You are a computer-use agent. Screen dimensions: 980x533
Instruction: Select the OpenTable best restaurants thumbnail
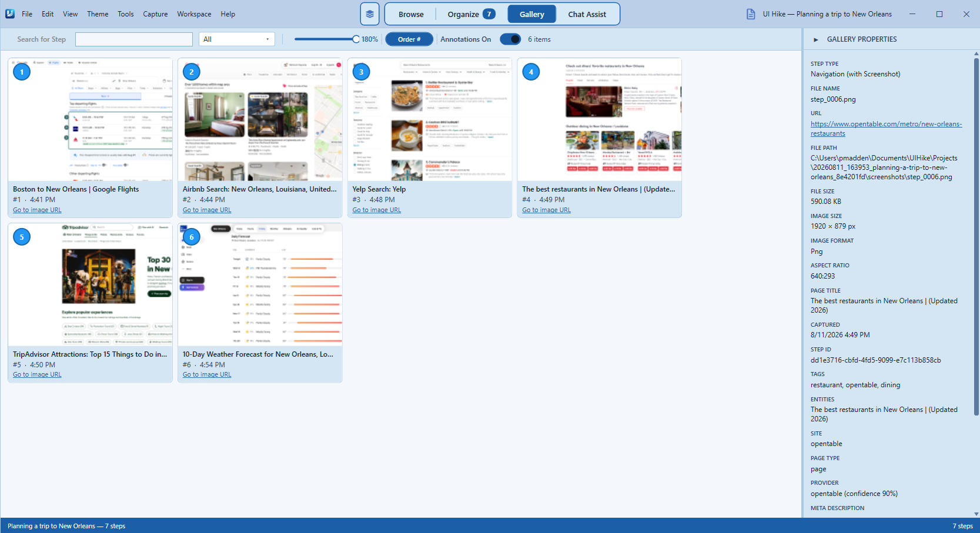tap(600, 119)
